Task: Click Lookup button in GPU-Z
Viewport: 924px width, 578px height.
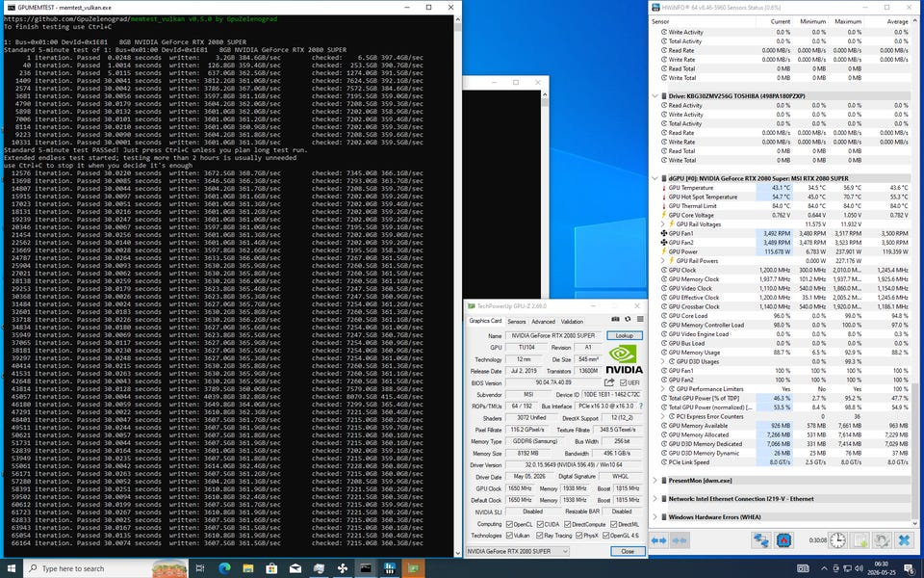Action: [625, 335]
